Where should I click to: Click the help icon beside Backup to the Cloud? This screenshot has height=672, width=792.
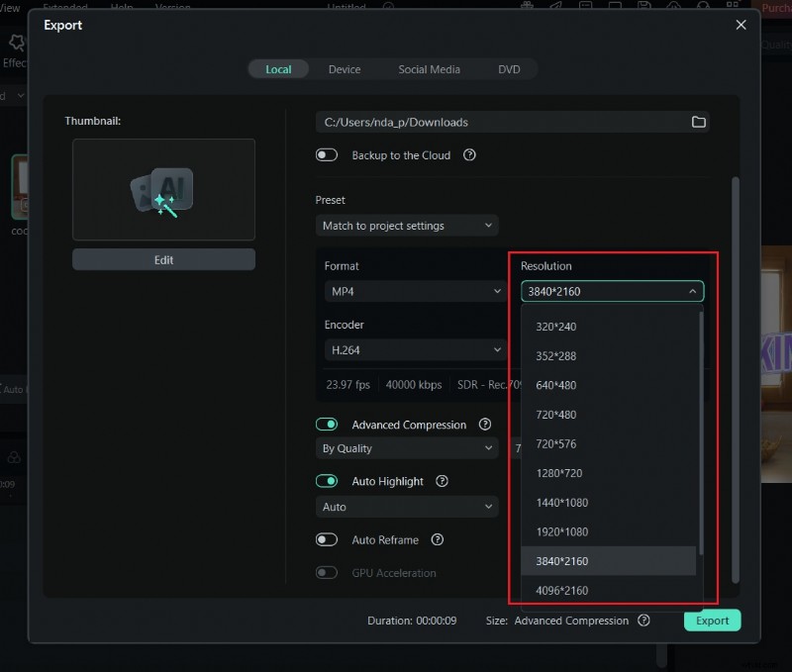tap(469, 155)
